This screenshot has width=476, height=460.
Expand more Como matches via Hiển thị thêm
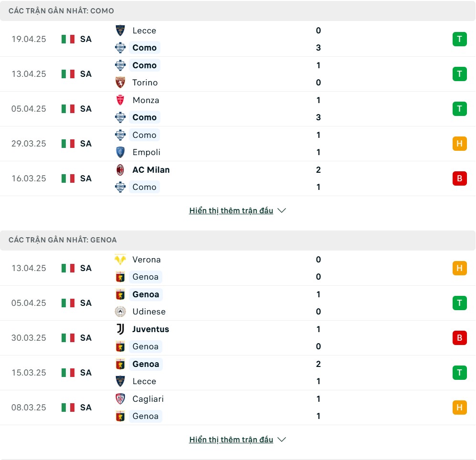(231, 210)
